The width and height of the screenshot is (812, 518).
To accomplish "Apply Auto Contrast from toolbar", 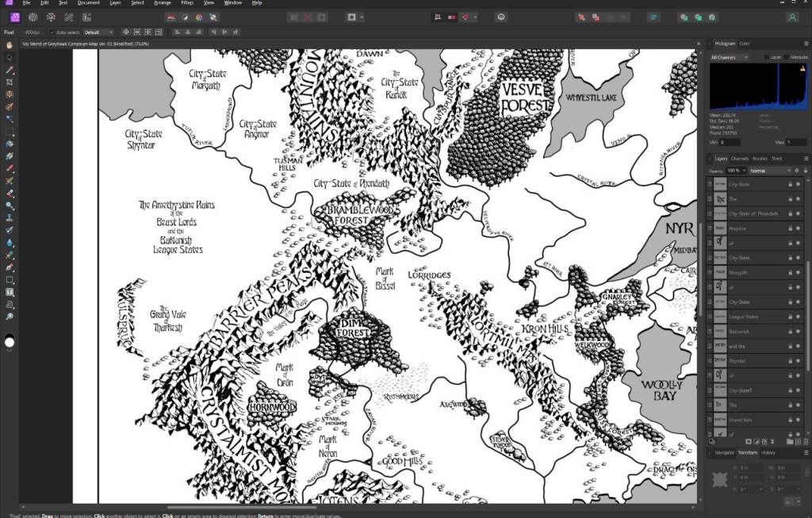I will pyautogui.click(x=185, y=17).
